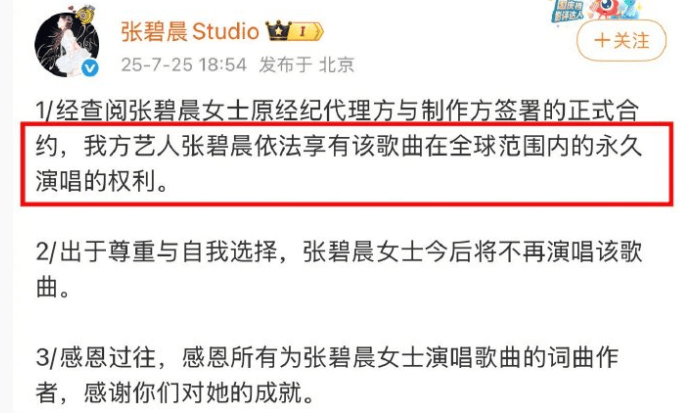This screenshot has width=681, height=413.
Task: Click the first line starting 1/经查阅张碧晨女士
Action: tap(337, 111)
